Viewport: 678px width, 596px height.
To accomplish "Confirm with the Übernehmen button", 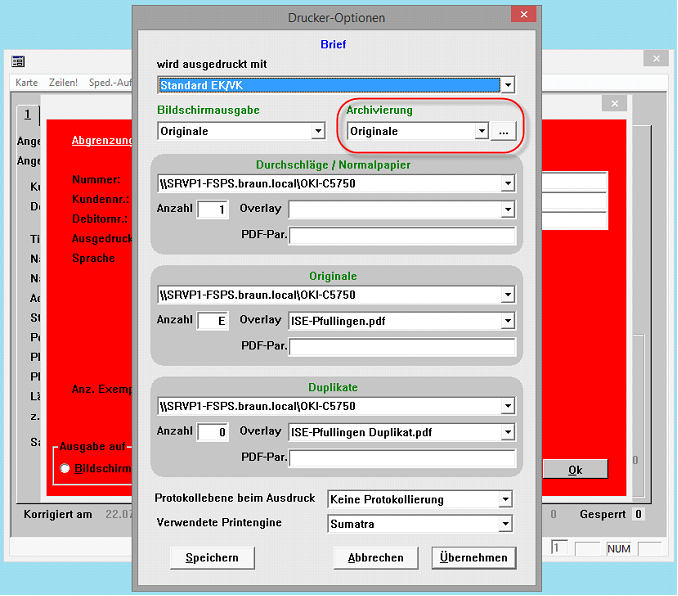I will pos(474,558).
